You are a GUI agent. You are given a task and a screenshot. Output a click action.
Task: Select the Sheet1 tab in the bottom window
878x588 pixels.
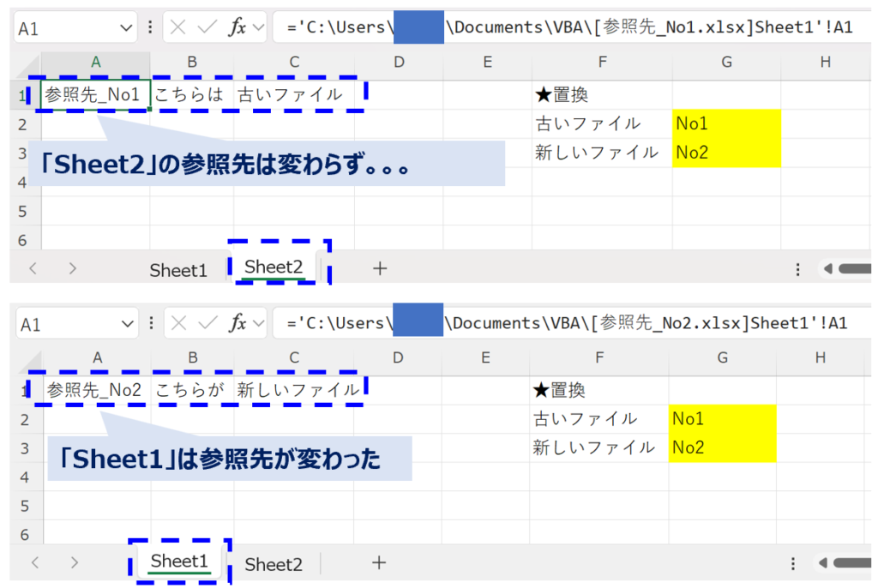pos(179,561)
